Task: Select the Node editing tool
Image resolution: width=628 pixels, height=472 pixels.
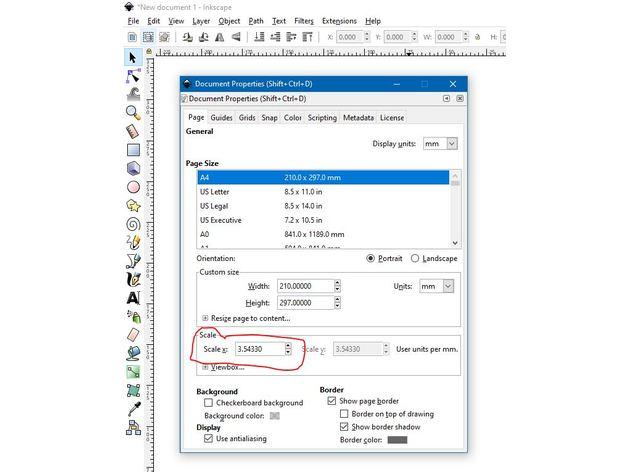Action: [x=133, y=76]
